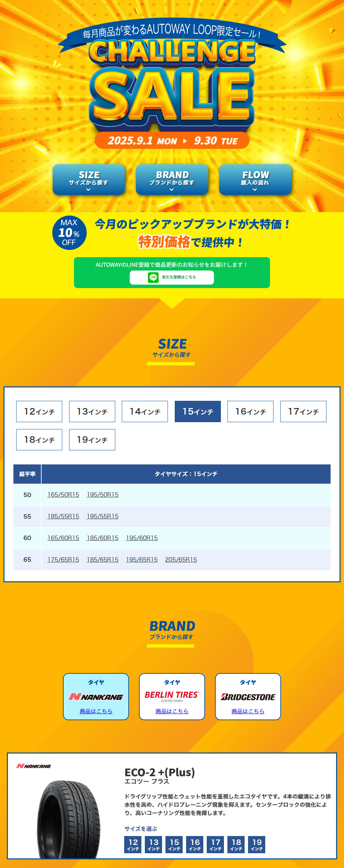
Task: Switch to the 16インチ size tab
Action: coord(250,411)
